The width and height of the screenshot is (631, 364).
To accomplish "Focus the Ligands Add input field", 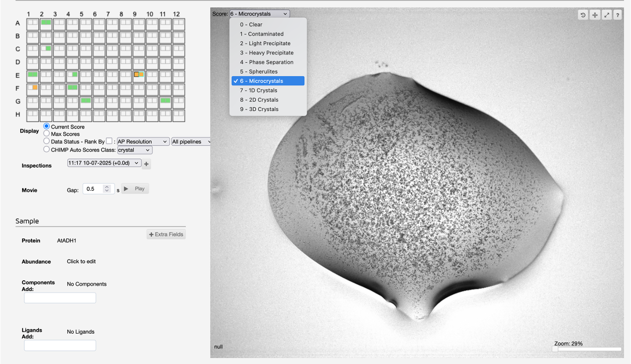I will [x=60, y=345].
